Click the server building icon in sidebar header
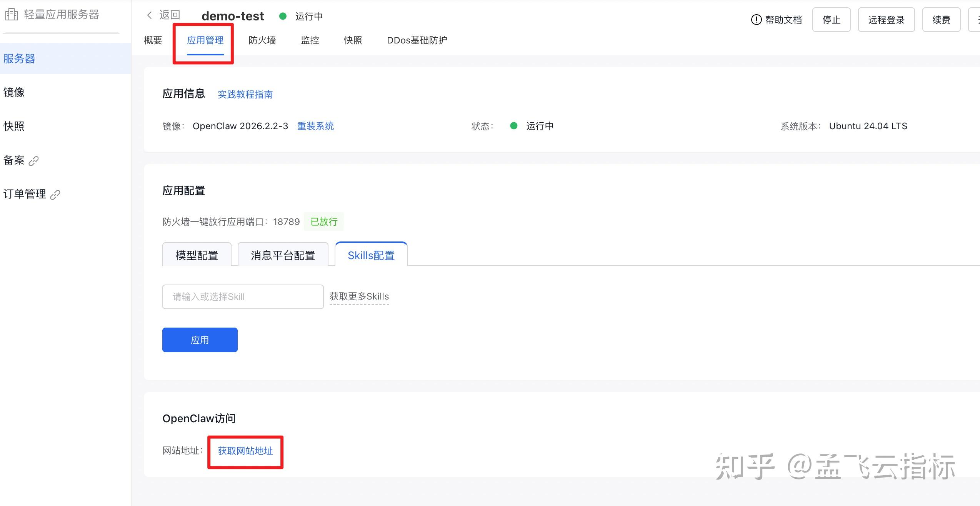This screenshot has height=506, width=980. click(x=12, y=15)
